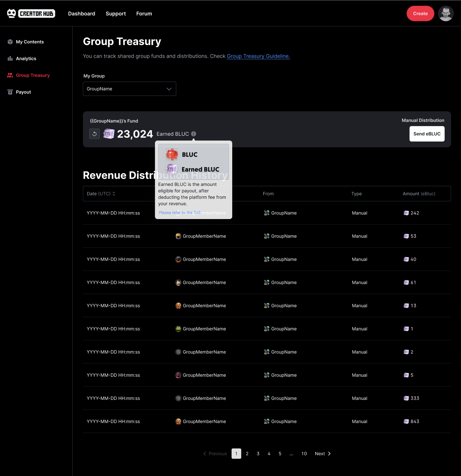Open the Group Treasury Guideline link

tap(258, 56)
